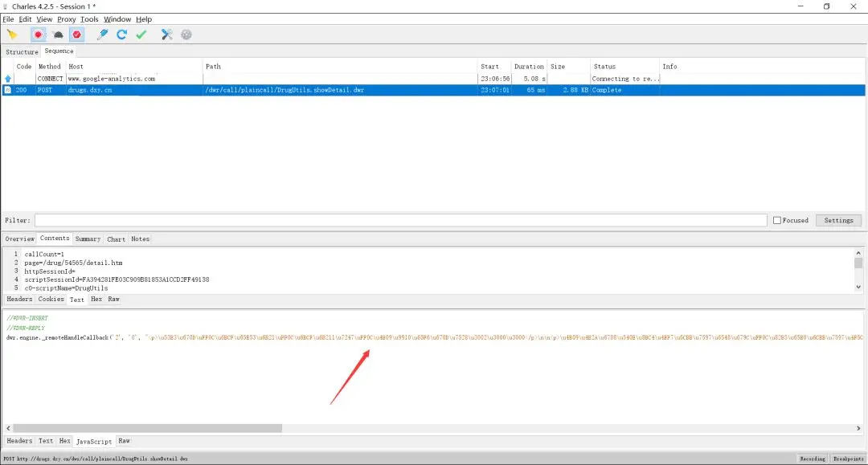The height and width of the screenshot is (465, 868).
Task: Select the drugs.dxy.cn POST request row
Action: [x=433, y=90]
